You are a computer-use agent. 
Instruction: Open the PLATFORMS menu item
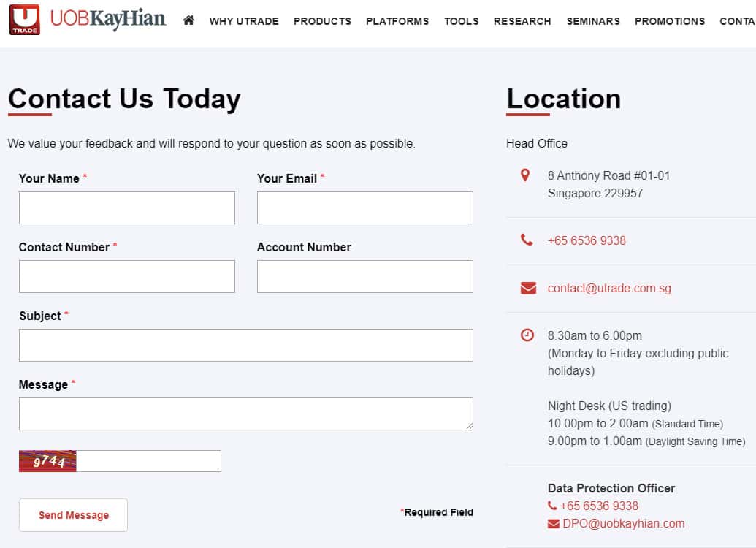click(x=397, y=21)
